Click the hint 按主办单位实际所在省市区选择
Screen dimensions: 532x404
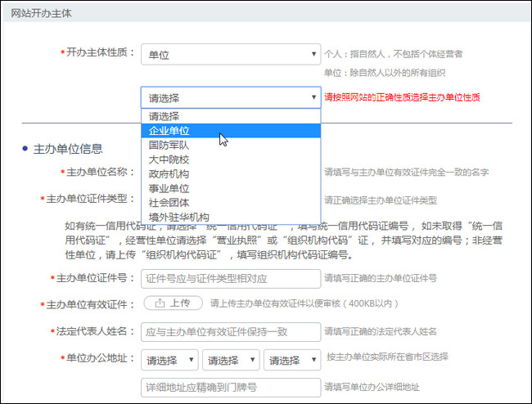coord(387,357)
